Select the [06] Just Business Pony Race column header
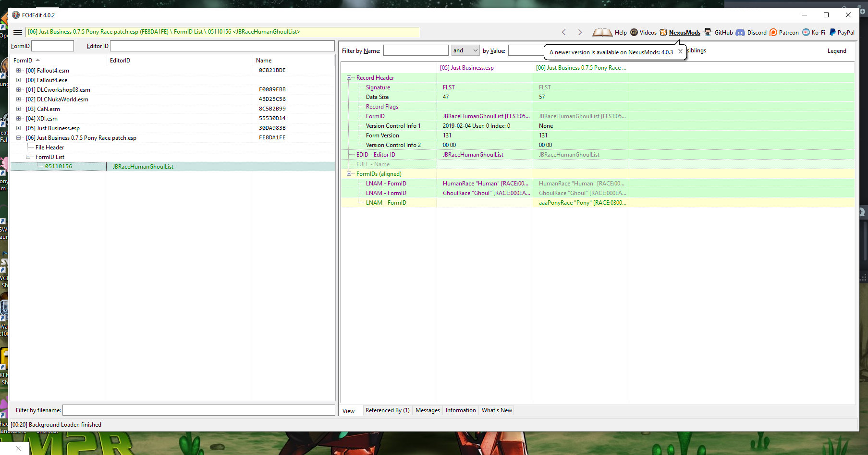Screen dimensions: 868x455 (581, 68)
